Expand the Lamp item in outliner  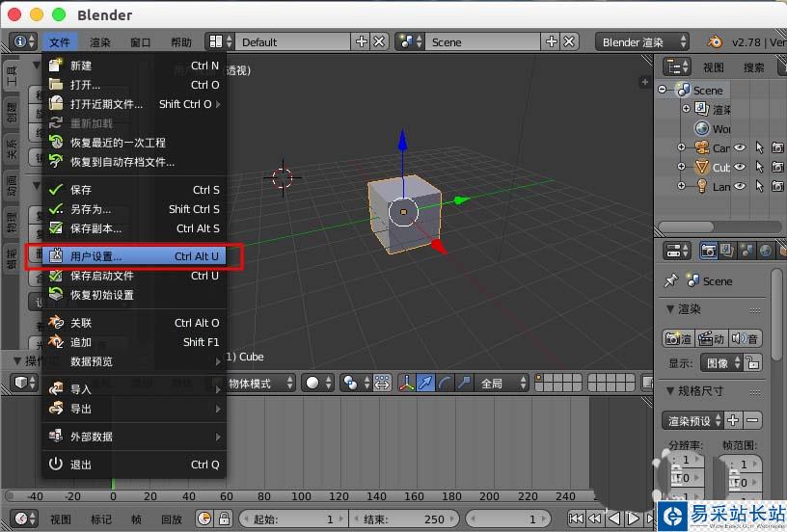681,185
